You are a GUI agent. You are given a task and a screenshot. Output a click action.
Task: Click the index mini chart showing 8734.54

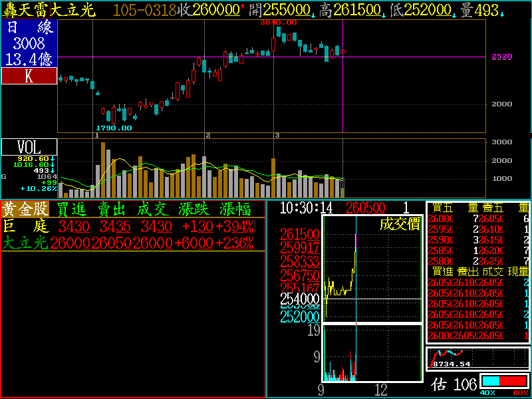477,359
